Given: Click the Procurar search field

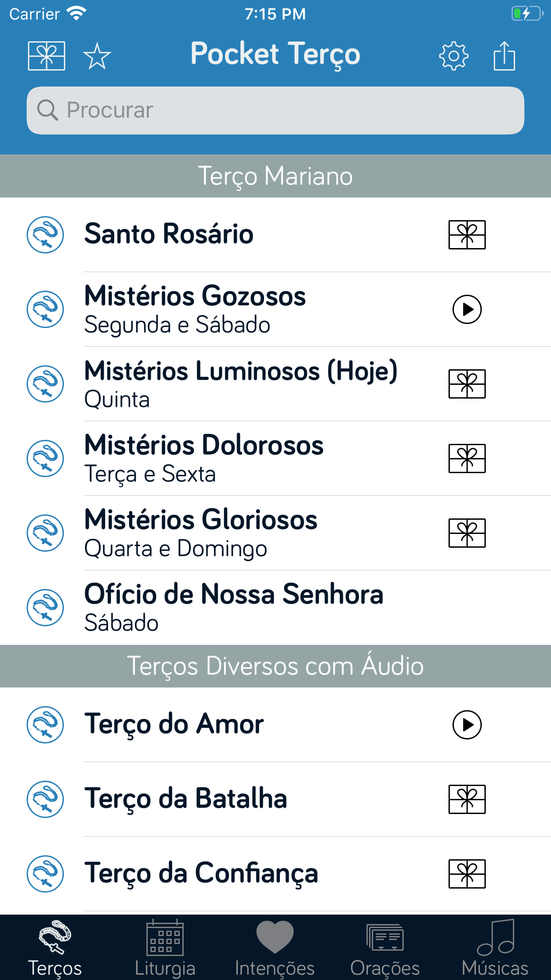Looking at the screenshot, I should click(275, 111).
